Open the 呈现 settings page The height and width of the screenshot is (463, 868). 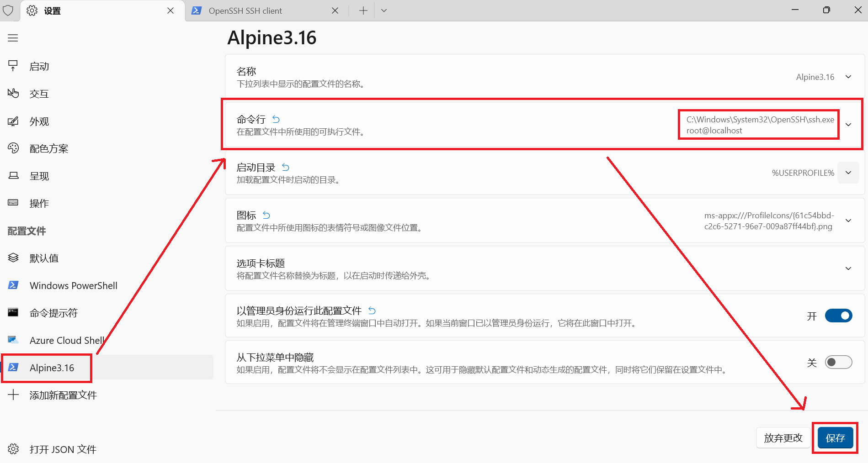pos(107,176)
